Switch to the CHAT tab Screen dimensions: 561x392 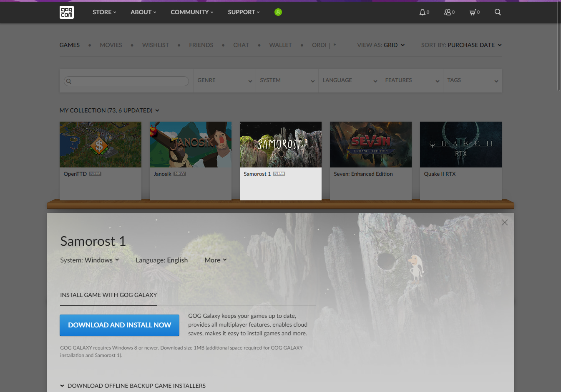(241, 45)
